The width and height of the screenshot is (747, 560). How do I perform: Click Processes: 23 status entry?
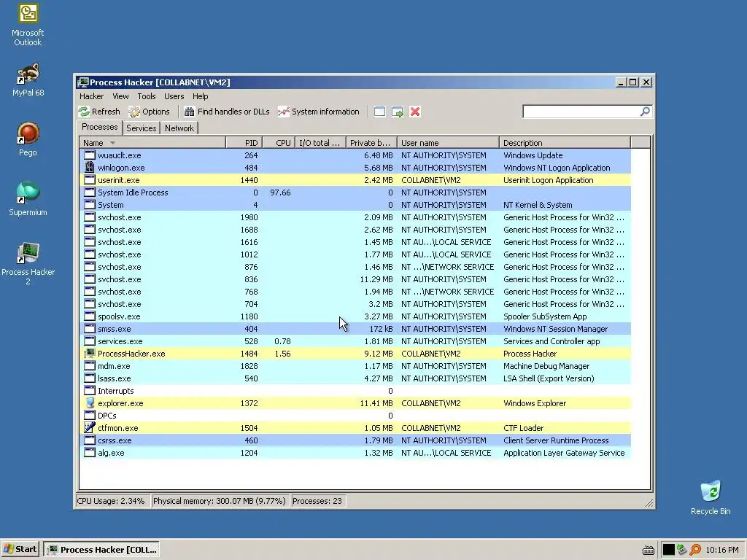pos(317,501)
